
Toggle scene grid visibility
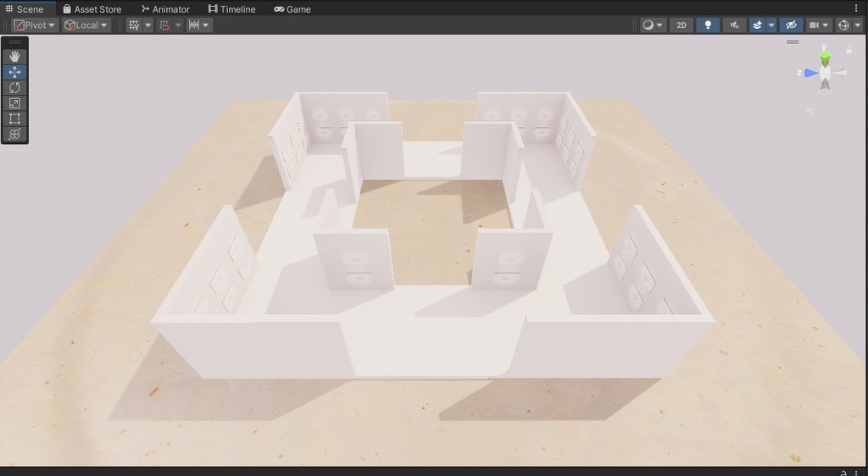(134, 25)
